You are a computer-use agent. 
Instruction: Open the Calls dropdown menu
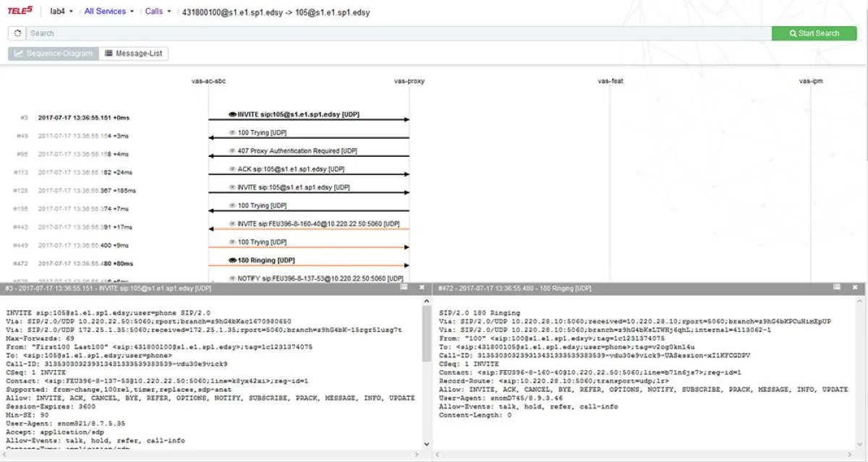point(158,12)
